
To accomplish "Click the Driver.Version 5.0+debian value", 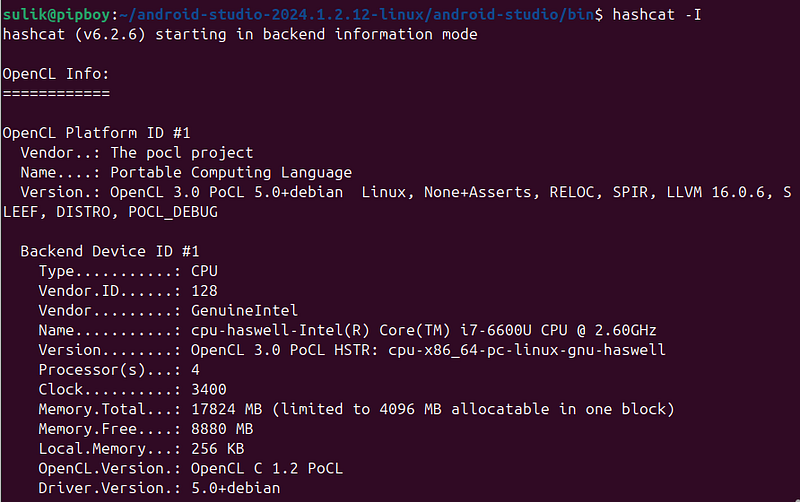I will pyautogui.click(x=235, y=488).
